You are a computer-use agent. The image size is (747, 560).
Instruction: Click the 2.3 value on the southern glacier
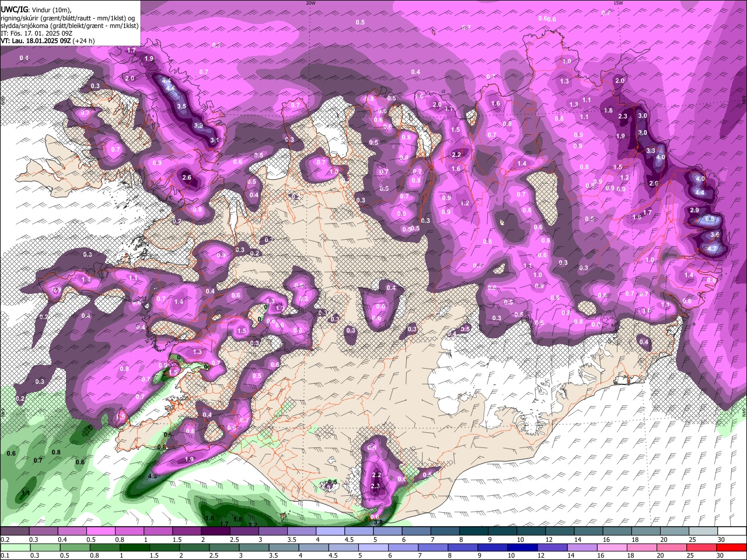coord(376,486)
